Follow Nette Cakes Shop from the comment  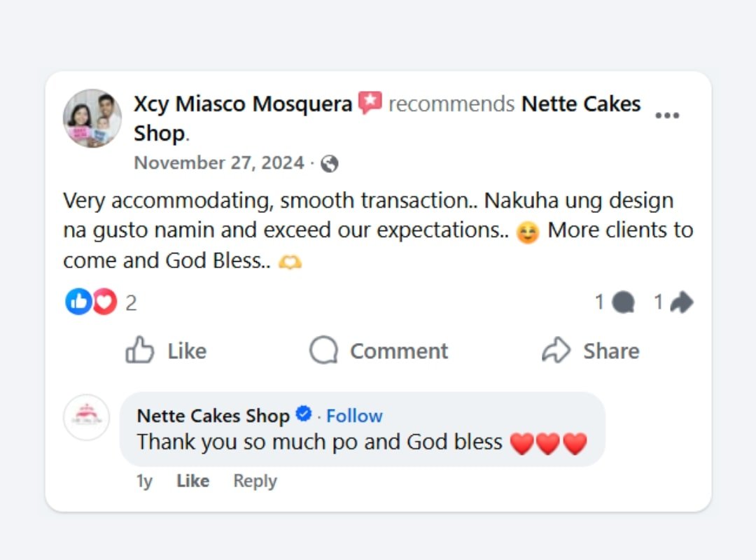354,416
